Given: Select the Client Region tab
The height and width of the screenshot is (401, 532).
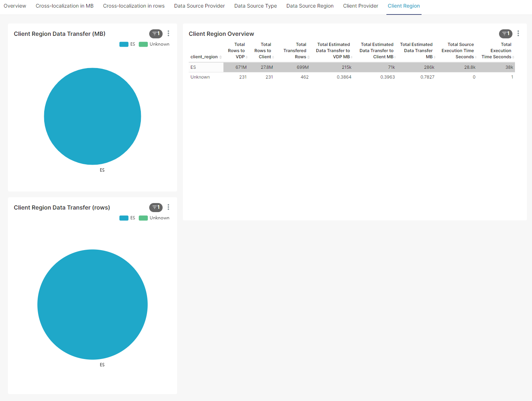Looking at the screenshot, I should tap(404, 6).
